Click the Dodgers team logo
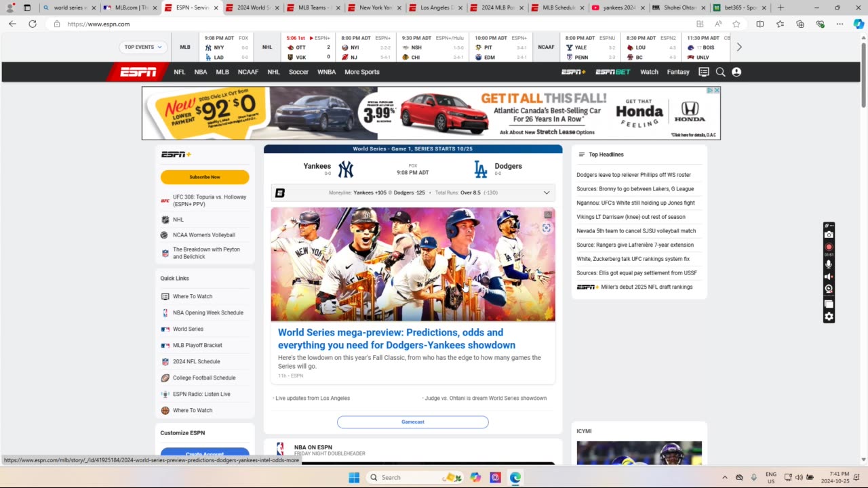The width and height of the screenshot is (868, 488). tap(480, 169)
